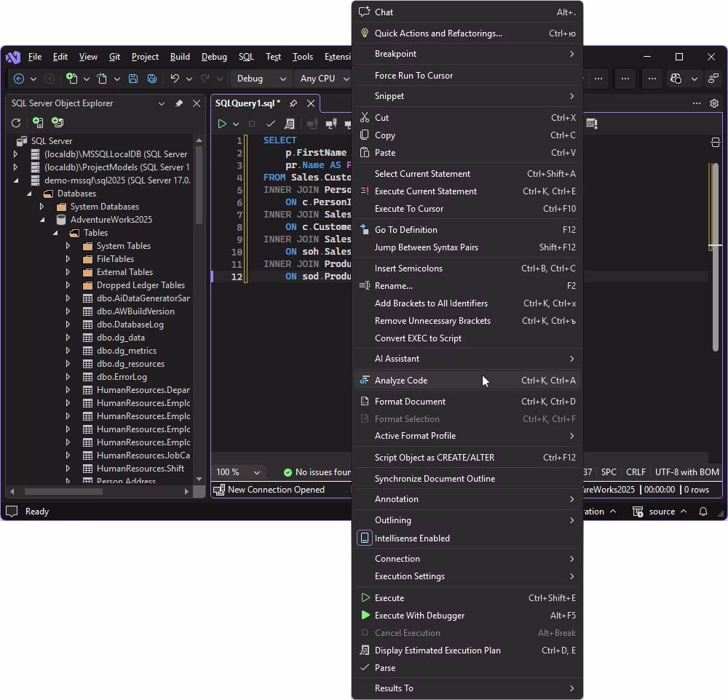Open Object Explorer window options dropdown arrow
The height and width of the screenshot is (700, 728).
click(x=162, y=103)
